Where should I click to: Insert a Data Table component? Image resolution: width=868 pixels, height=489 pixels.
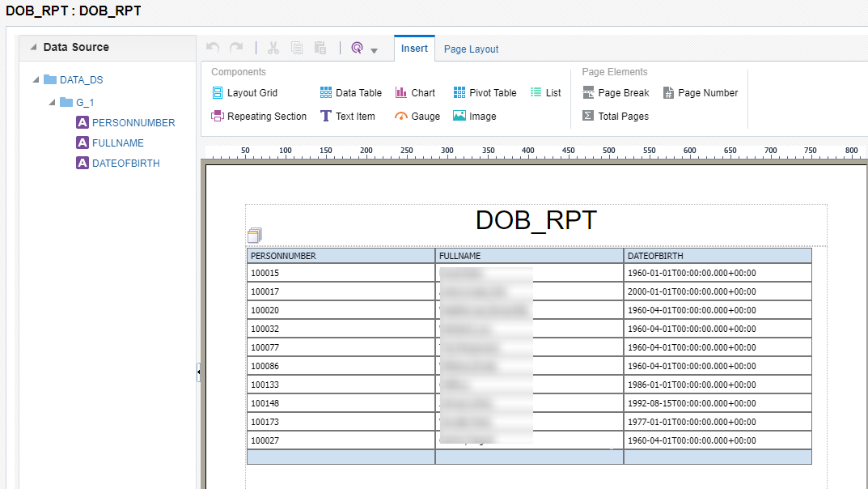350,93
